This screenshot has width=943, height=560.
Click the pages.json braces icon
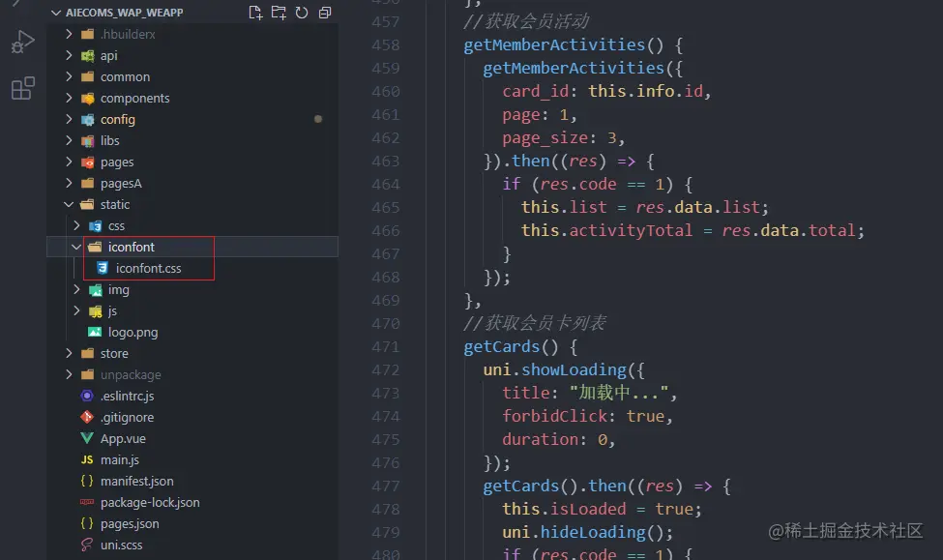[87, 523]
